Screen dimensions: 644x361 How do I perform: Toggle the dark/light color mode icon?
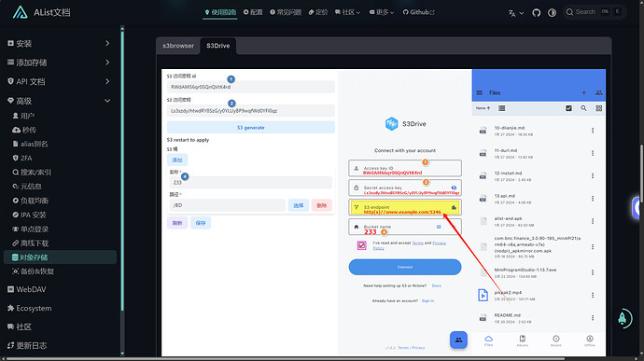pos(552,13)
